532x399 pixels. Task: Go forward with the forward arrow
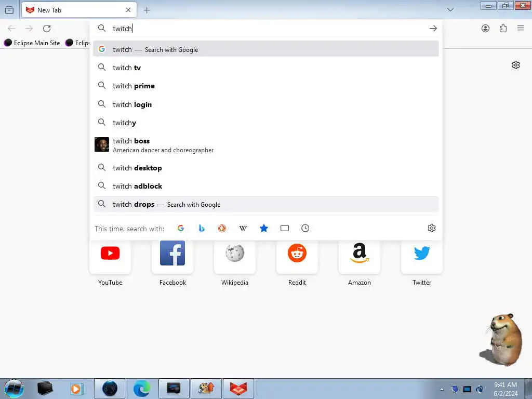coord(29,29)
